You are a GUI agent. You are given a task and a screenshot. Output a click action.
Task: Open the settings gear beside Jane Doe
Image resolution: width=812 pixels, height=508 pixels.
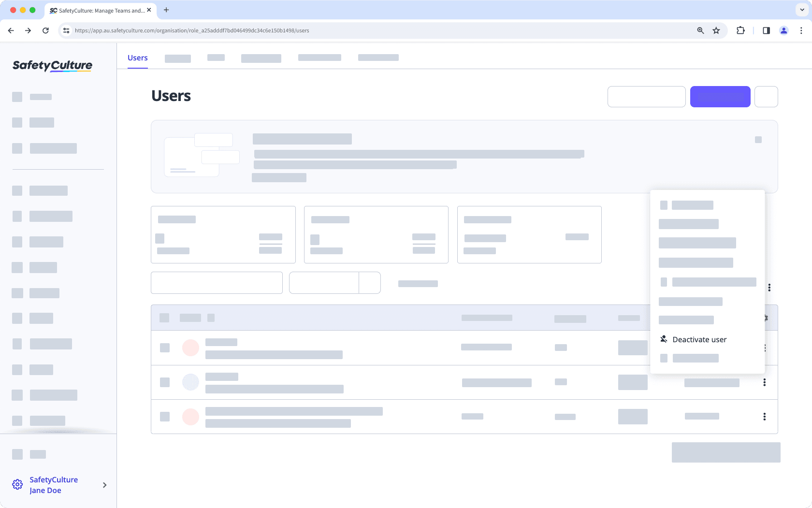click(17, 484)
